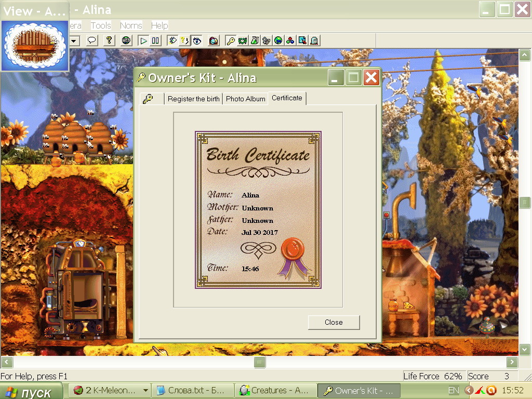Click the orange tray icon near the clock

point(491,391)
